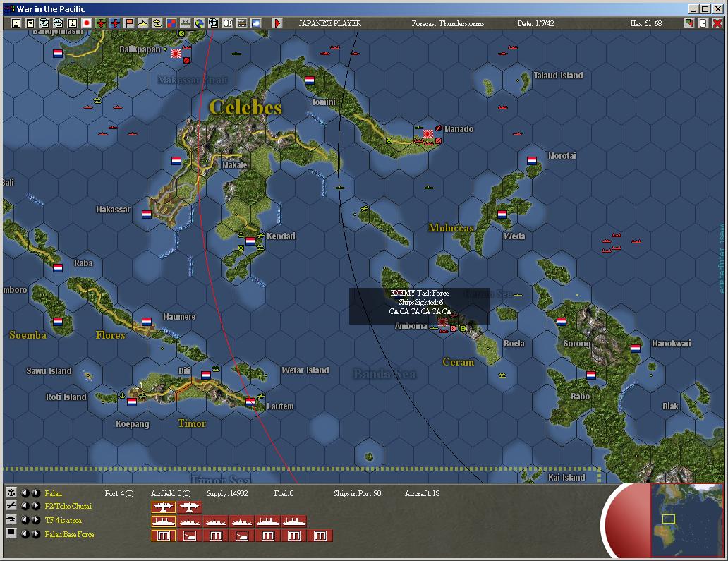Select the red plane on blue background icon
The image size is (728, 561).
coord(115,23)
